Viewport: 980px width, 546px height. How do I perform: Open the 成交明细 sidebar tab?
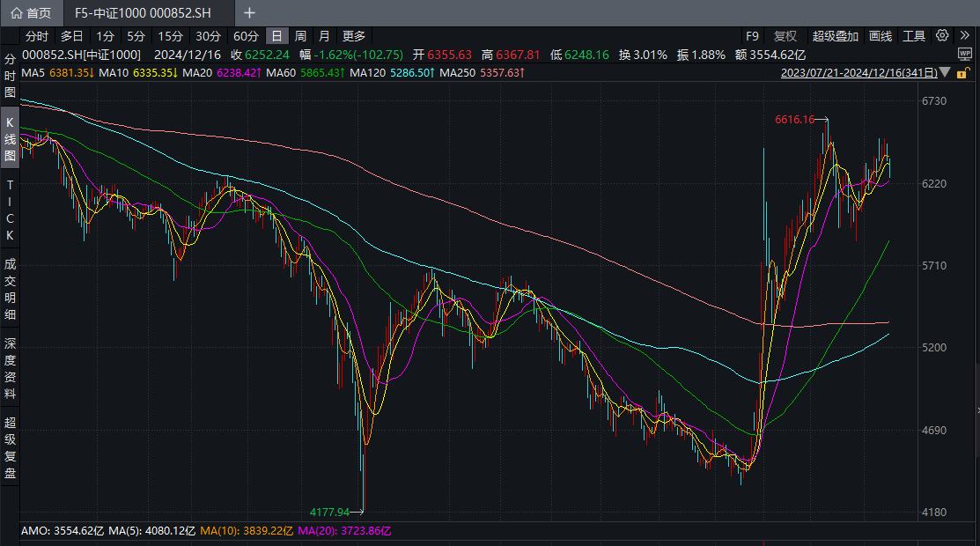(x=10, y=289)
